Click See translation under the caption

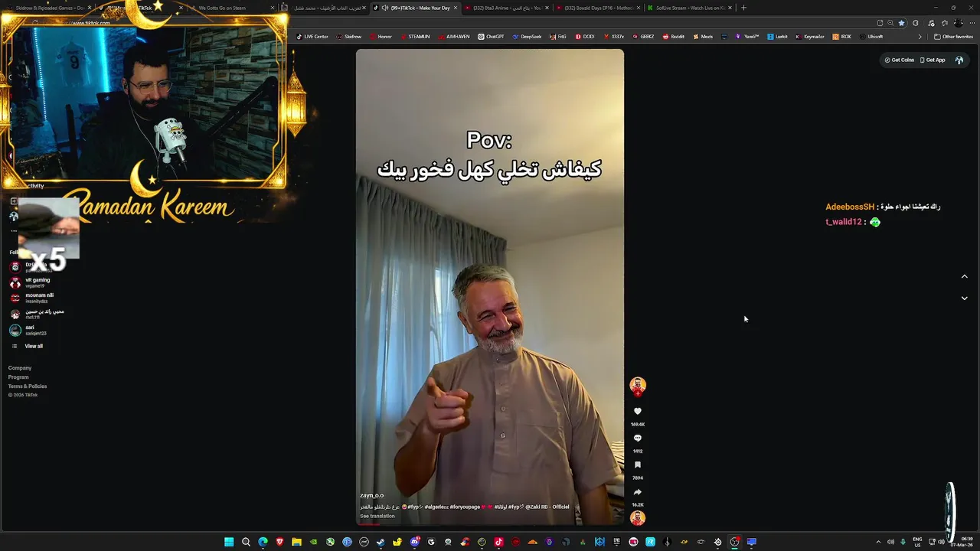click(377, 516)
